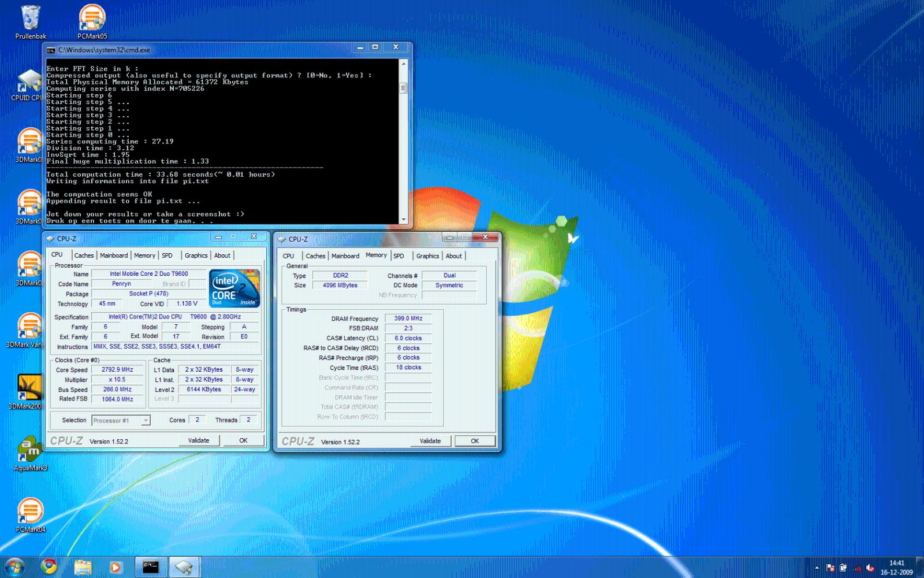Click the Show Desktop strip beside the clock

(x=920, y=567)
